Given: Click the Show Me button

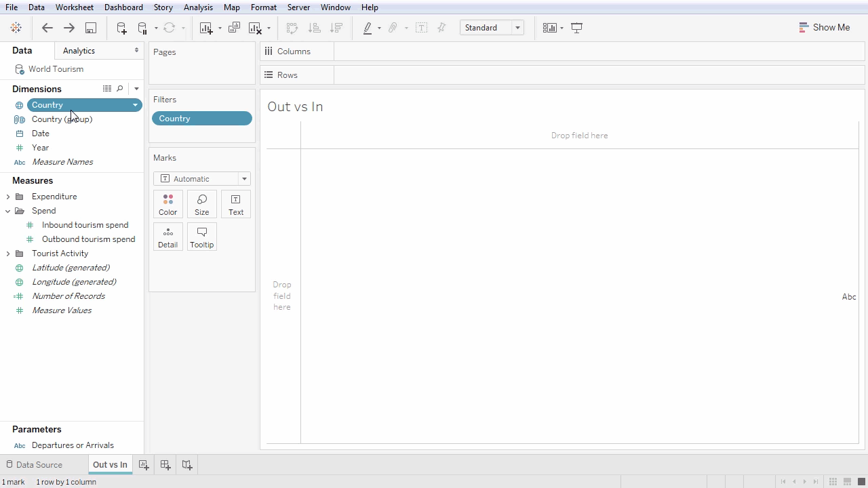Looking at the screenshot, I should click(825, 28).
